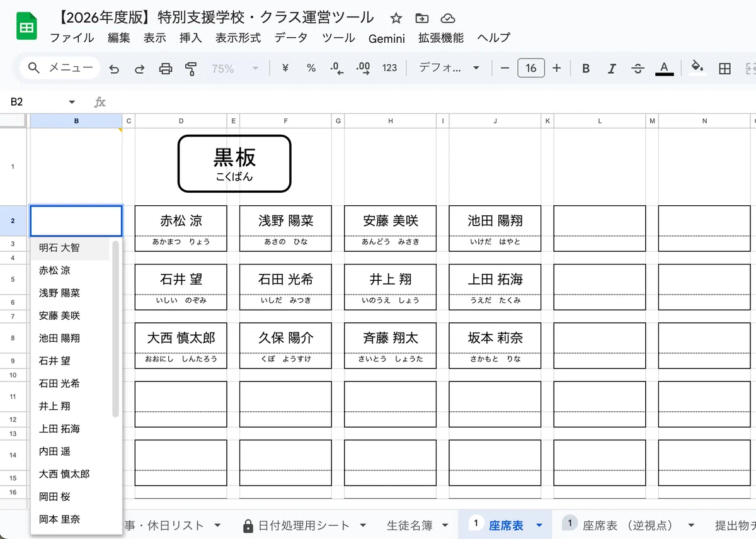The image size is (756, 539).
Task: Click the spreadsheet title text
Action: (x=215, y=18)
